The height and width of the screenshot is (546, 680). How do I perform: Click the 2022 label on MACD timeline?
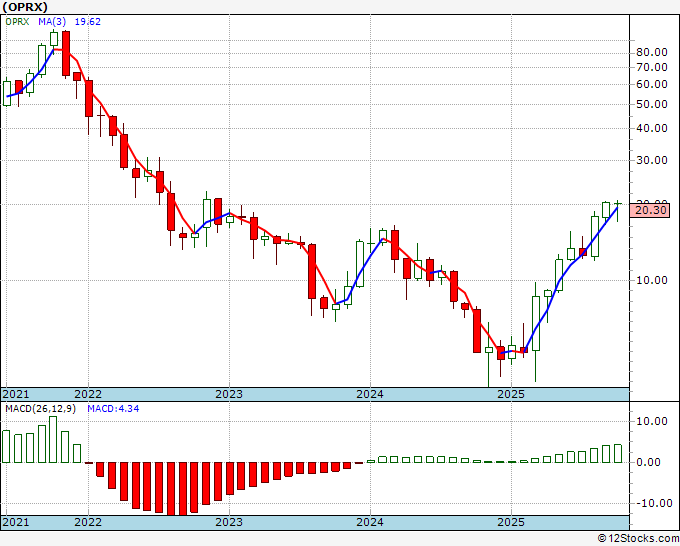point(88,522)
